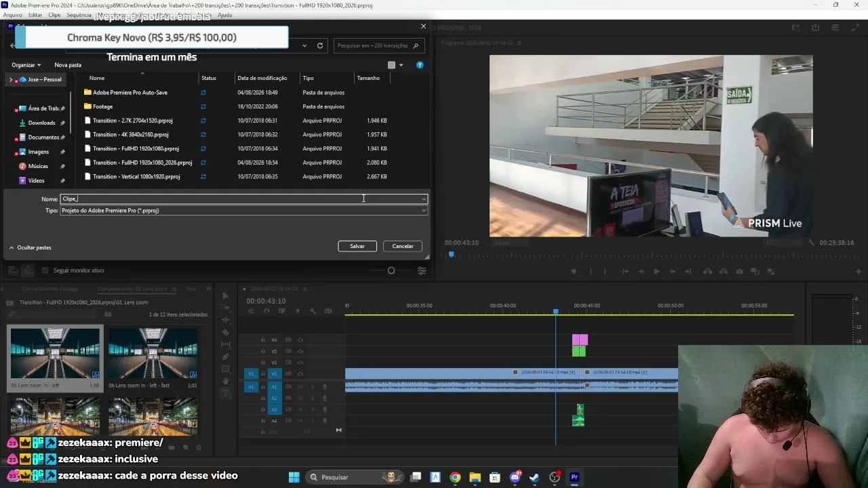Open the Arquivo menu
Viewport: 868px width, 488px height.
tap(12, 15)
